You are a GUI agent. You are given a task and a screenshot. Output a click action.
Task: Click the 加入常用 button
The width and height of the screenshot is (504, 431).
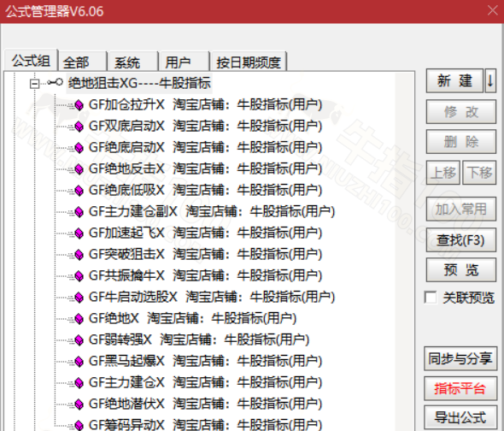pos(461,209)
